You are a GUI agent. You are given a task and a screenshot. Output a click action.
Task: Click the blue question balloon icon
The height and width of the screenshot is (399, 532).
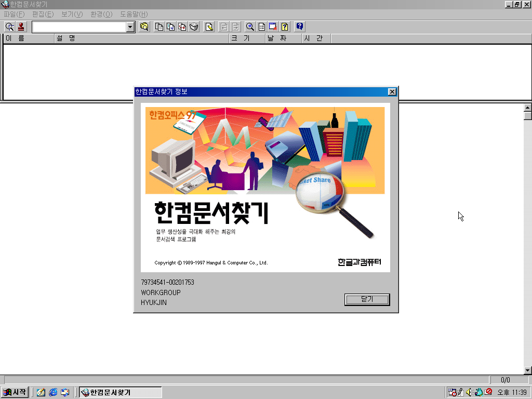coord(300,27)
